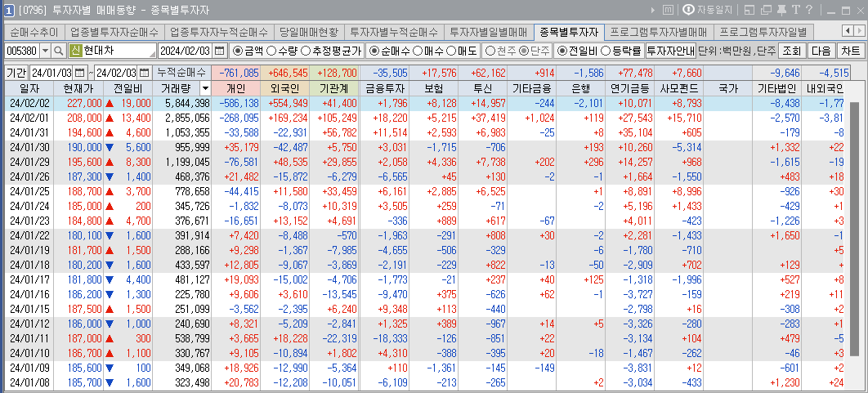Select the 금액 radio button
The height and width of the screenshot is (393, 868).
click(238, 51)
